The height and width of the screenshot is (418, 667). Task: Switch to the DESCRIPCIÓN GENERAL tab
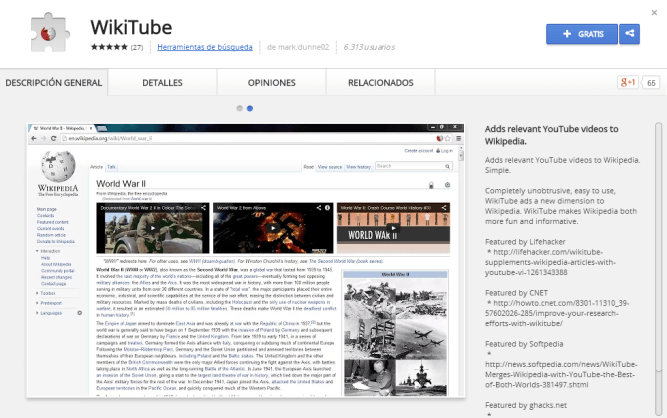pyautogui.click(x=54, y=82)
